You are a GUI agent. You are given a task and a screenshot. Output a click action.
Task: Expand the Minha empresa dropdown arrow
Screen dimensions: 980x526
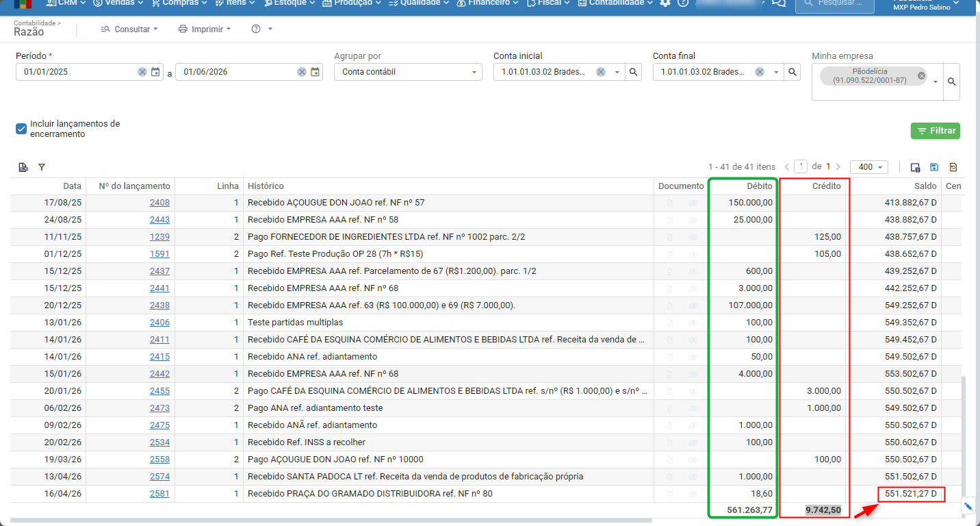936,82
